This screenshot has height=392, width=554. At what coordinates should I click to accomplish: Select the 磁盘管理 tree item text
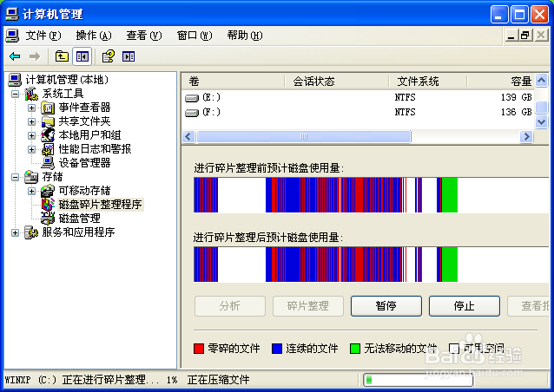[80, 219]
